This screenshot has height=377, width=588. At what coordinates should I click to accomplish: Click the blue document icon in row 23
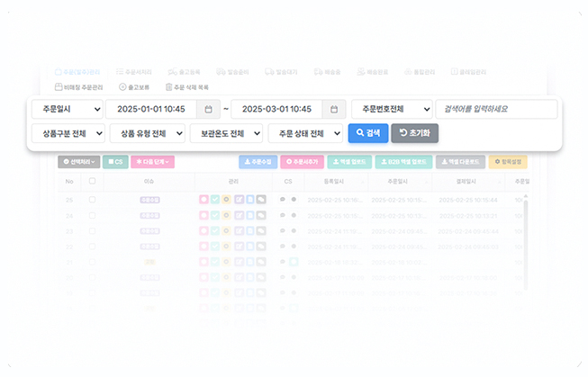point(250,231)
